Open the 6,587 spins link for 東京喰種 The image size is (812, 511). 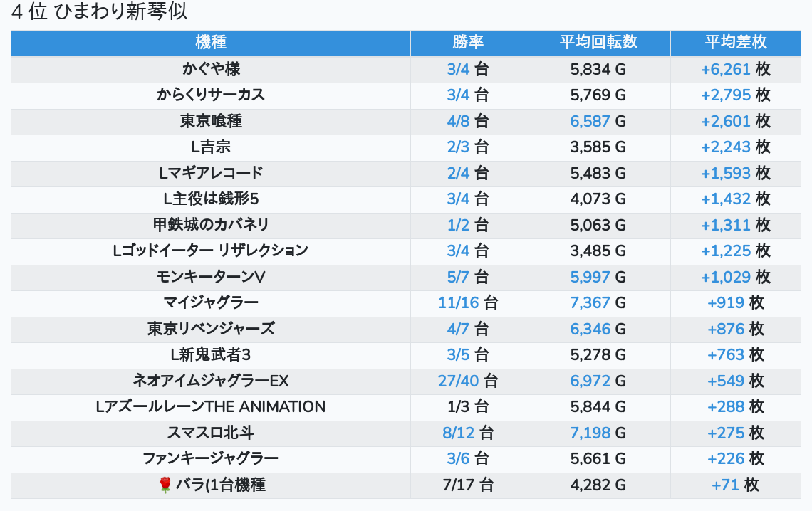click(x=590, y=121)
